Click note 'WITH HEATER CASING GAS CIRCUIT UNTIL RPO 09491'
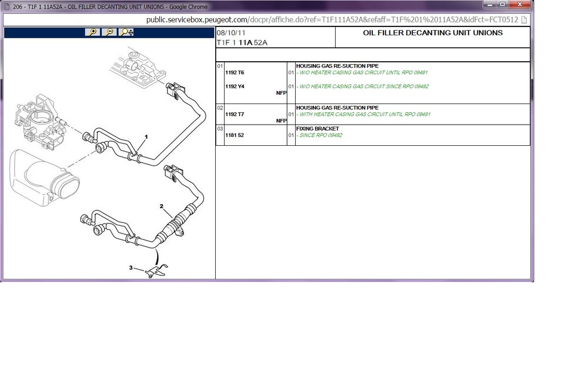The image size is (588, 377). click(x=363, y=114)
